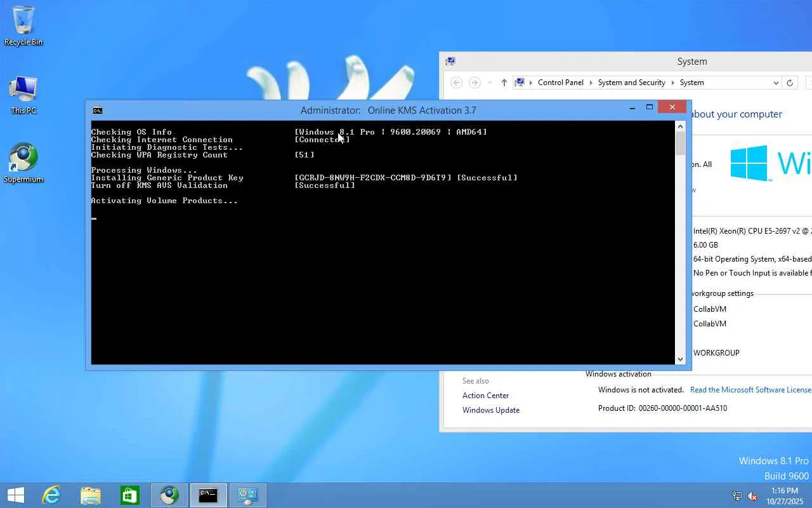This screenshot has width=812, height=508.
Task: Go back in the System window
Action: click(x=456, y=83)
